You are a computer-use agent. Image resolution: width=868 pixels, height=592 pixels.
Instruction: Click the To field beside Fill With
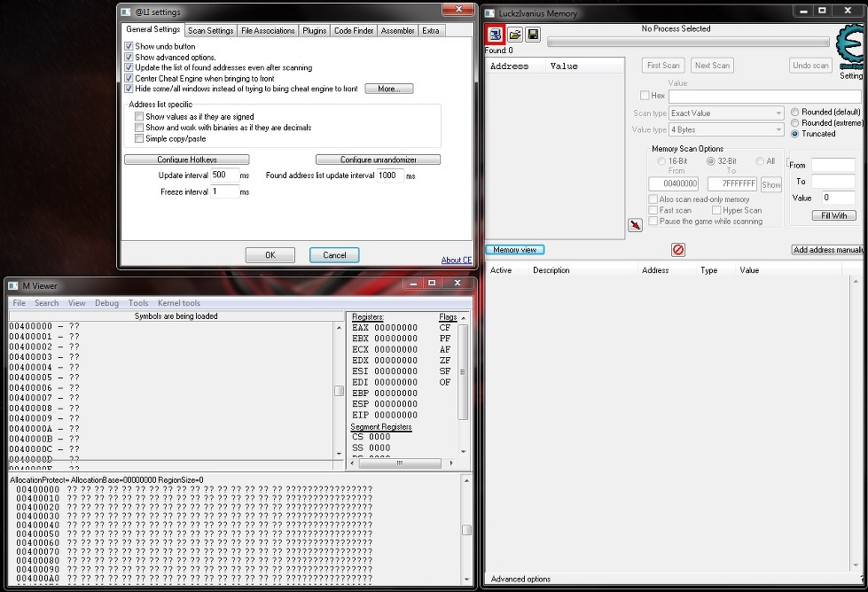point(833,182)
